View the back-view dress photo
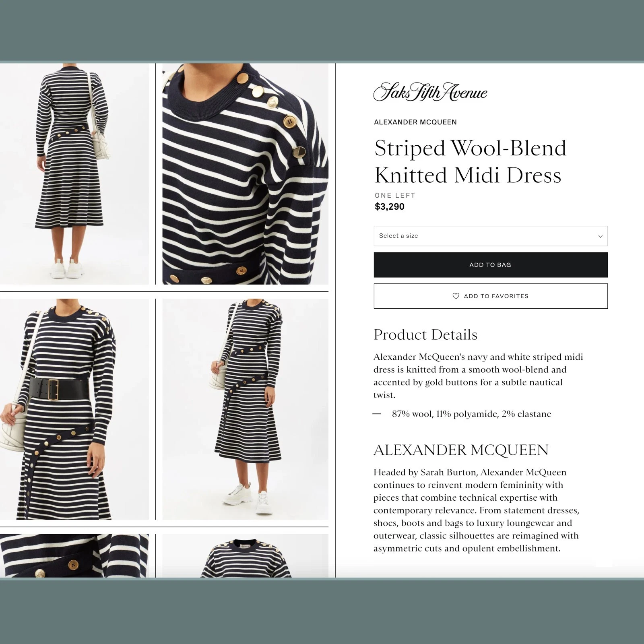The image size is (644, 644). coord(74,174)
